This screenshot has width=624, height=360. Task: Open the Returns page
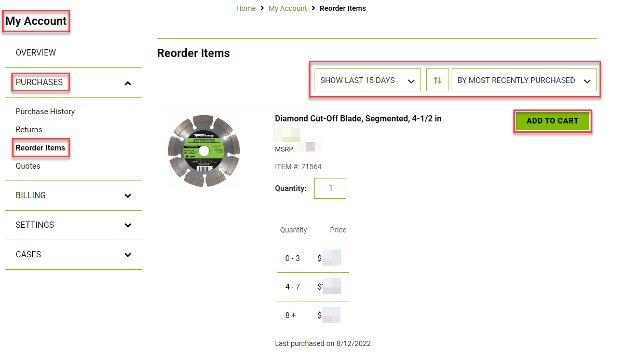point(29,129)
